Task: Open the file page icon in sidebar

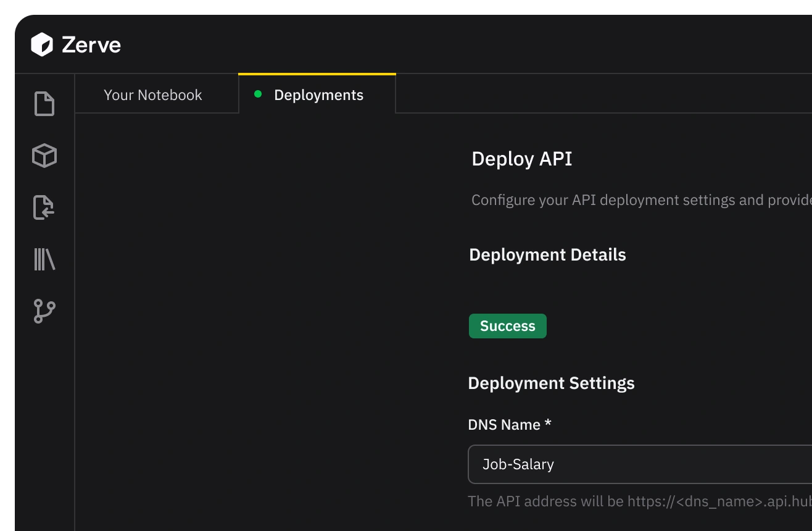Action: [x=44, y=103]
